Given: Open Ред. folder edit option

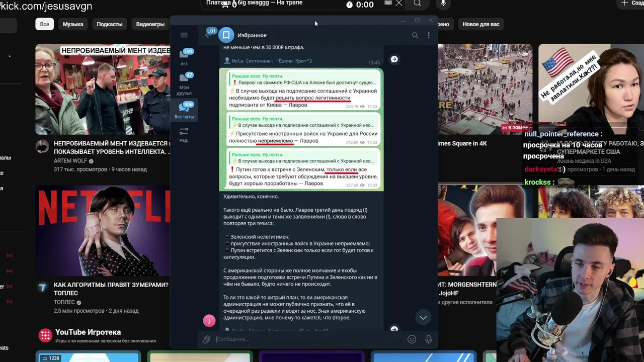Looking at the screenshot, I should (x=184, y=134).
